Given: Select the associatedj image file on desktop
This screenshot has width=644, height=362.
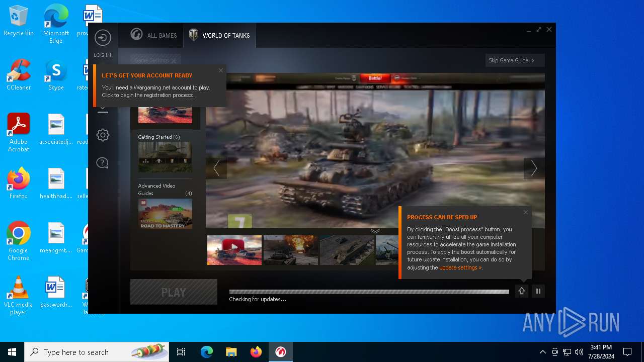Looking at the screenshot, I should pos(56,130).
